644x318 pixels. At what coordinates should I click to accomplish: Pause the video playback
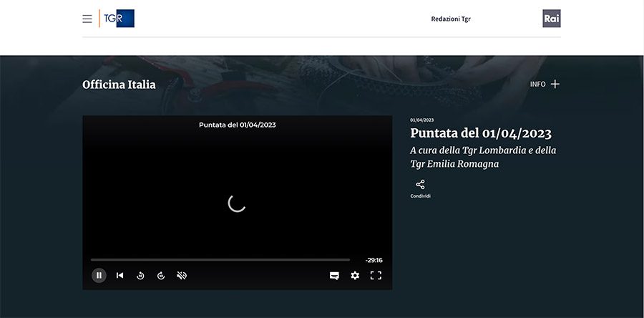click(99, 275)
